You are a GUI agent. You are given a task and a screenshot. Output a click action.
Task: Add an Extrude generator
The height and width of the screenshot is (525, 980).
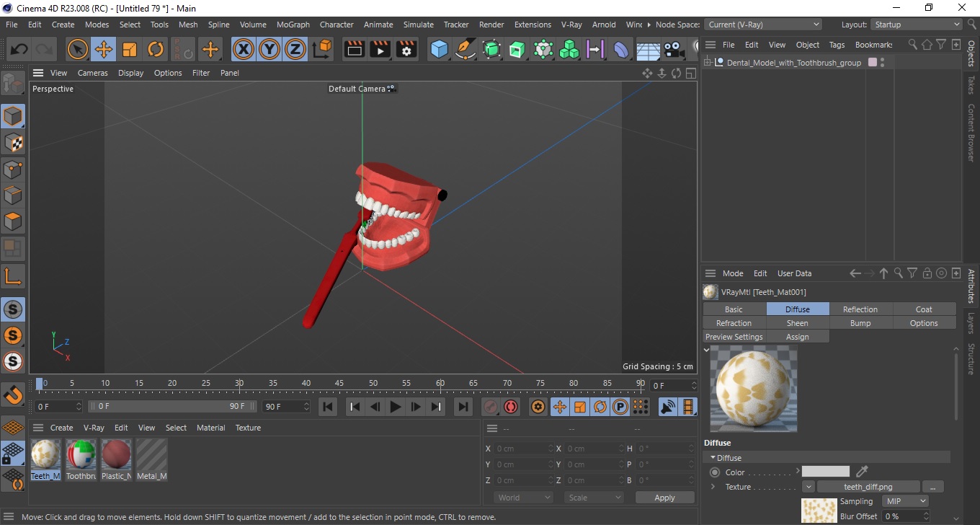point(517,49)
